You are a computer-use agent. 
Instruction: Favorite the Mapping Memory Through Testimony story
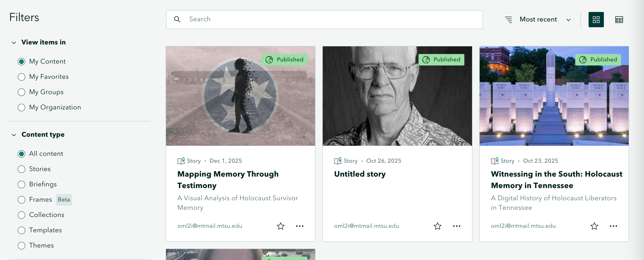pyautogui.click(x=280, y=226)
